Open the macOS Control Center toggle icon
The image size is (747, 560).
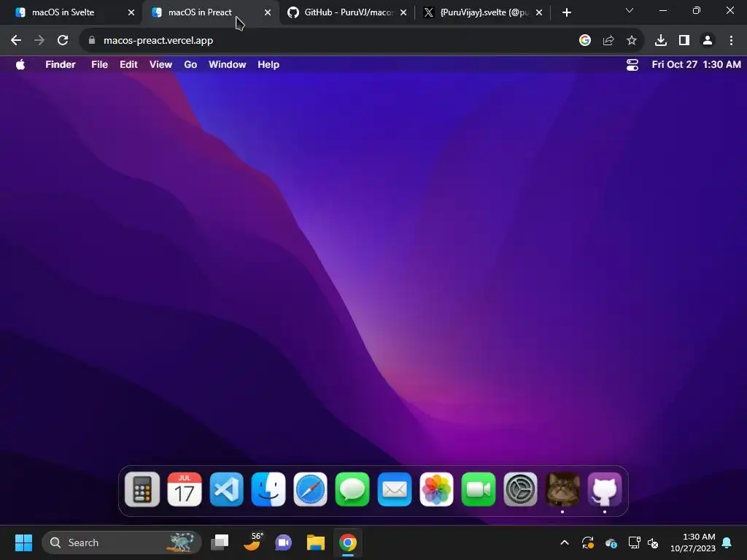tap(632, 65)
